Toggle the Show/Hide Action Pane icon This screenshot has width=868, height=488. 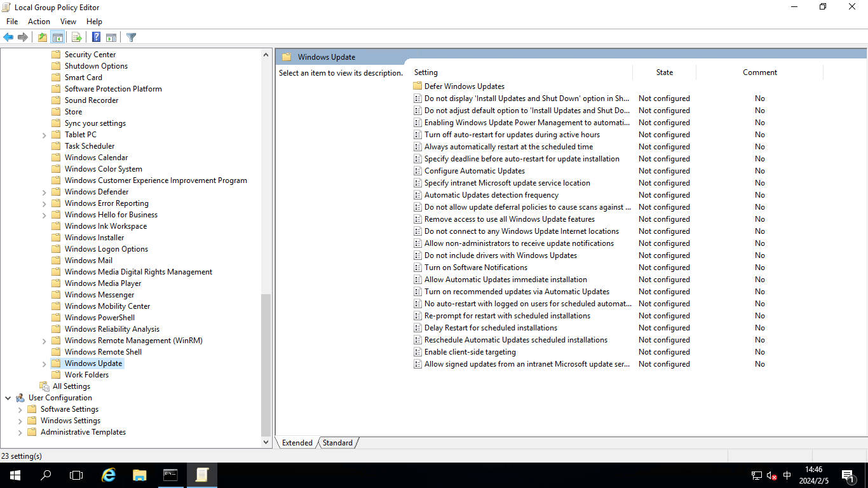(x=111, y=37)
